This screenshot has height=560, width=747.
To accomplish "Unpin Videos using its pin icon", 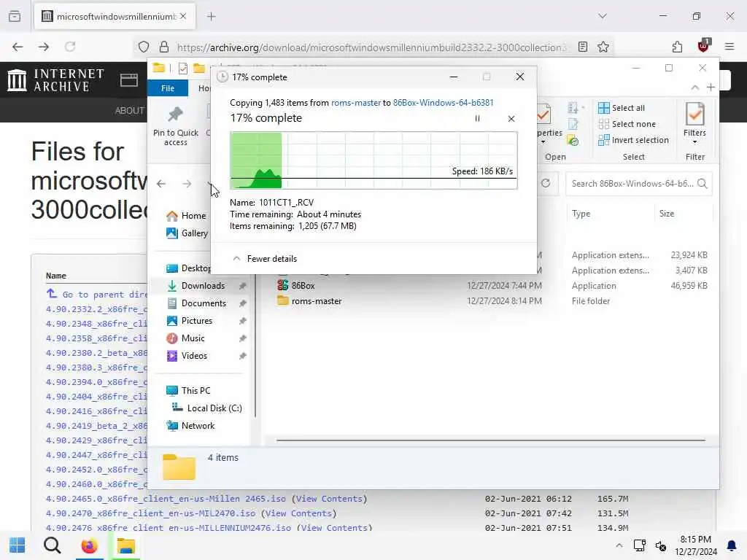I will [242, 356].
